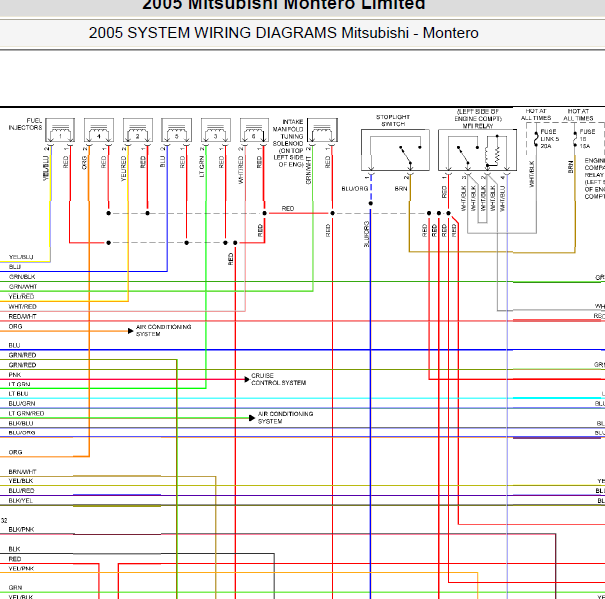The height and width of the screenshot is (599, 605).
Task: Click fuel injector number 3 symbol
Action: coord(216,131)
